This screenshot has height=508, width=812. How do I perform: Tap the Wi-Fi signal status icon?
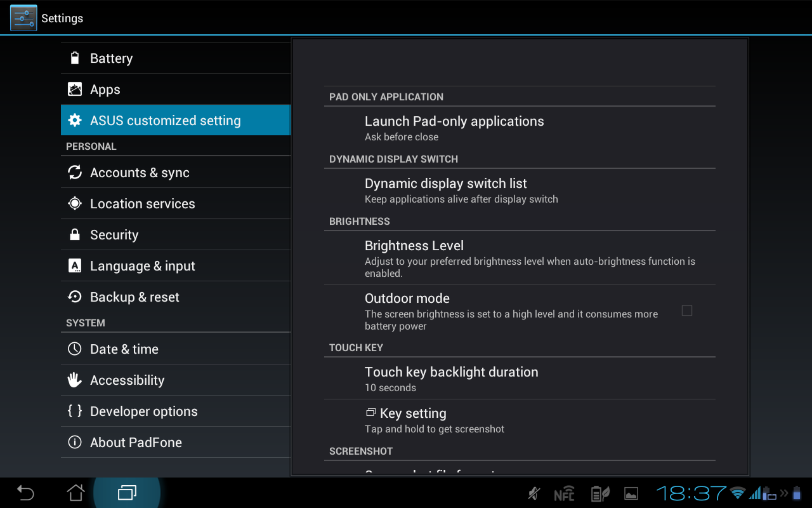[x=738, y=493]
